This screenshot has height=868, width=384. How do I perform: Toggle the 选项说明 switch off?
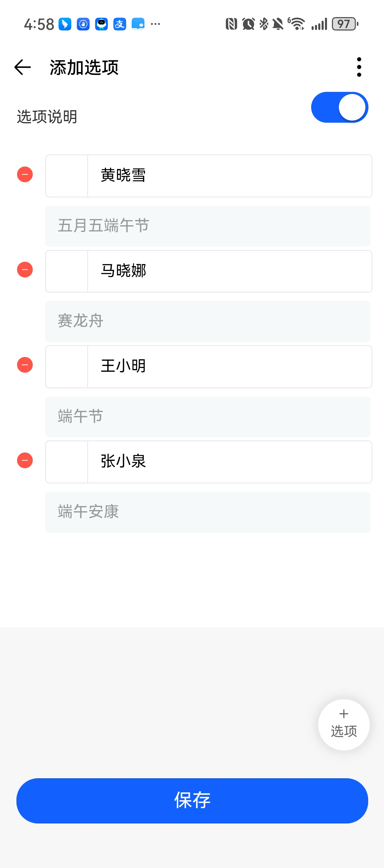point(339,107)
